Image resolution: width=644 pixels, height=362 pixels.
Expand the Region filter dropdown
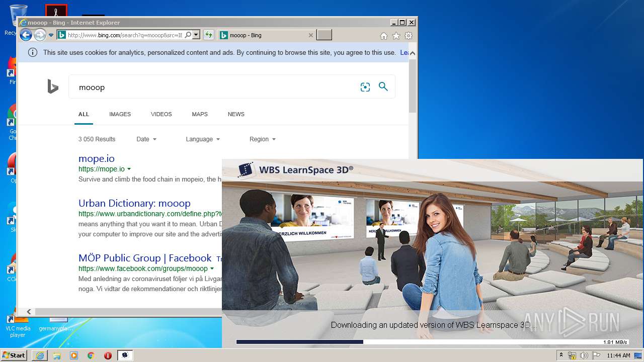tap(263, 139)
